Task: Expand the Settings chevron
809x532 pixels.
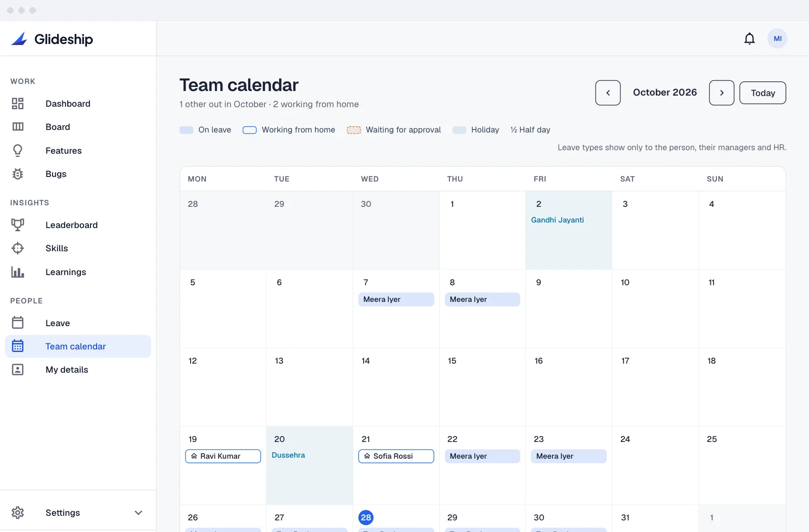Action: (139, 513)
